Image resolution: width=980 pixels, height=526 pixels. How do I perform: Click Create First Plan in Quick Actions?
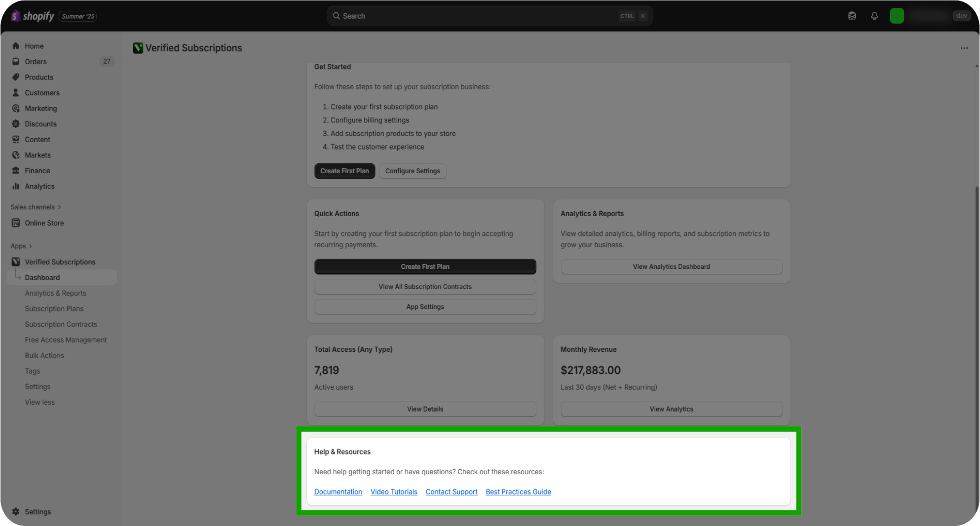point(425,266)
